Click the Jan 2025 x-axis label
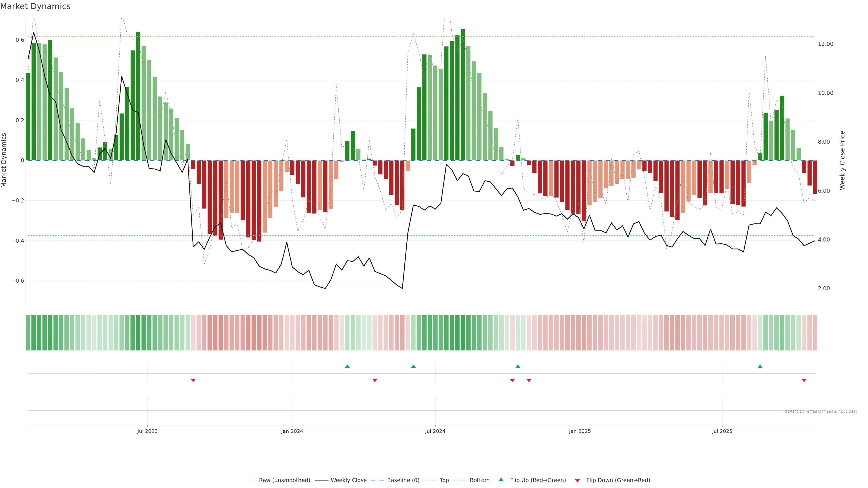868x488 pixels. click(x=580, y=431)
